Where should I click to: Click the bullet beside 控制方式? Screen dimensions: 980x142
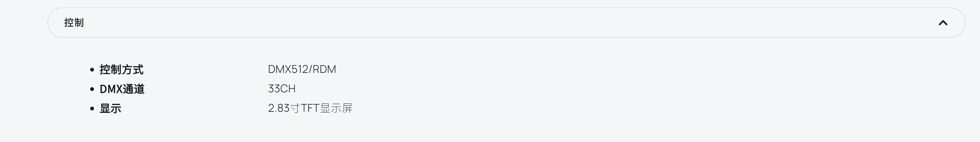click(x=92, y=70)
